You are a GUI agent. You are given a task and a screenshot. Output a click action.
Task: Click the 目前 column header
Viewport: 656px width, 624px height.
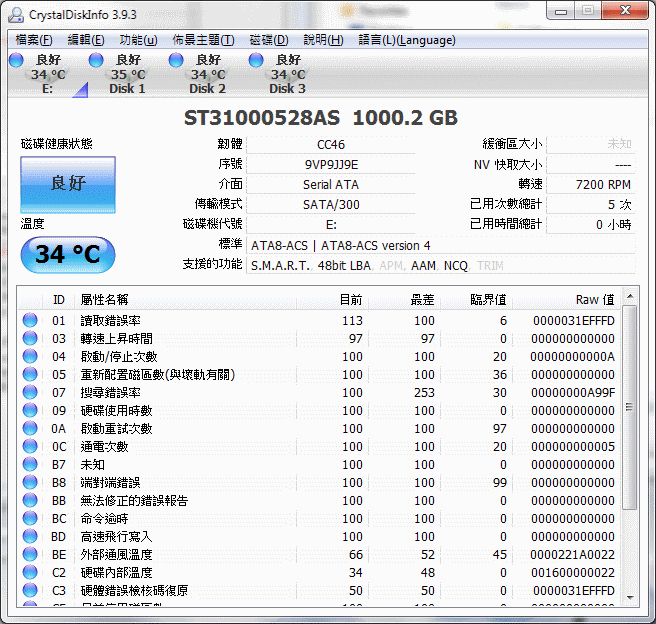[332, 299]
